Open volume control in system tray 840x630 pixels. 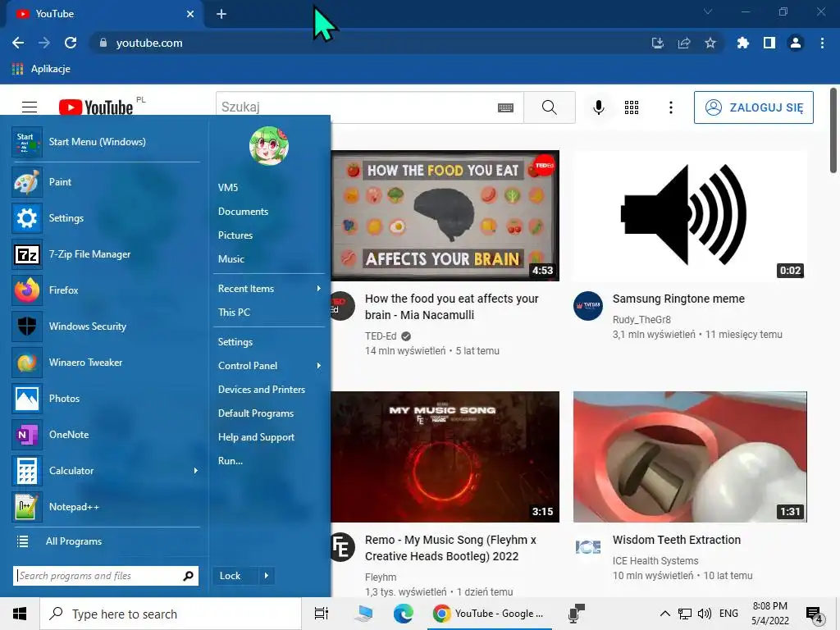point(705,614)
